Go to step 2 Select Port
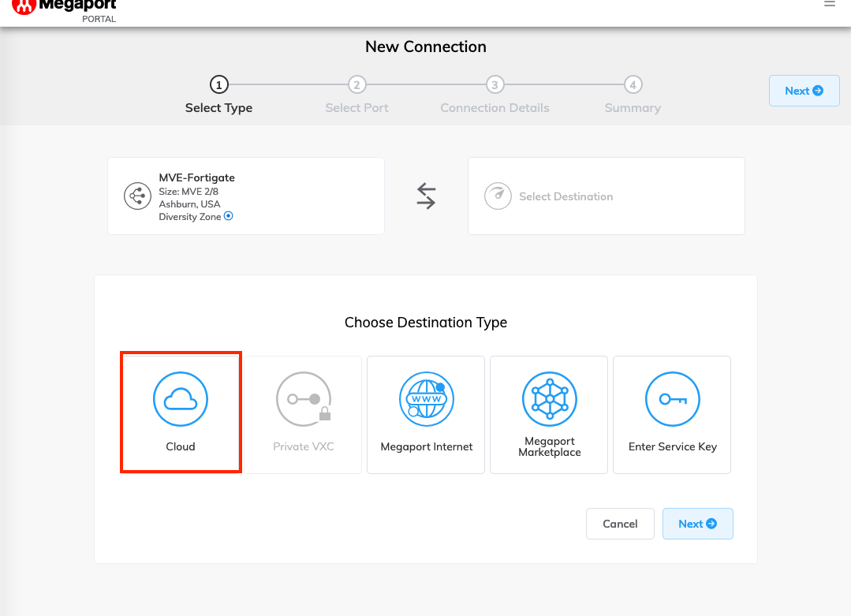The height and width of the screenshot is (616, 851). point(356,84)
